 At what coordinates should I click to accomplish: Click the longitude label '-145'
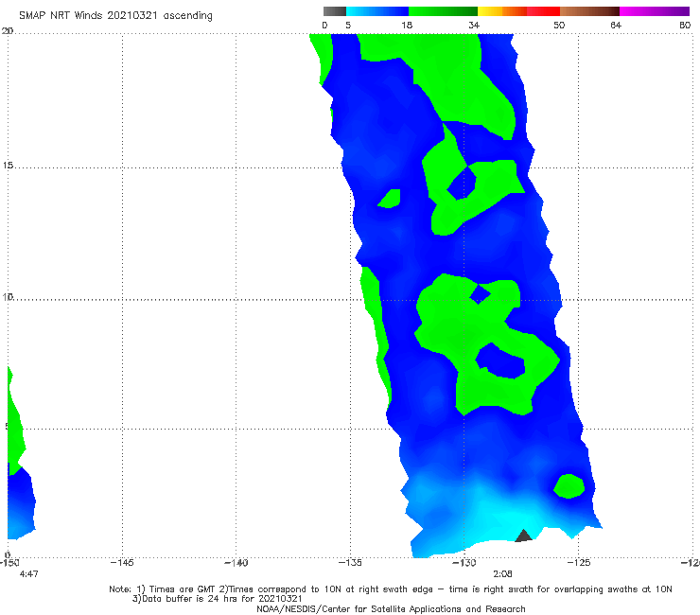pyautogui.click(x=122, y=563)
